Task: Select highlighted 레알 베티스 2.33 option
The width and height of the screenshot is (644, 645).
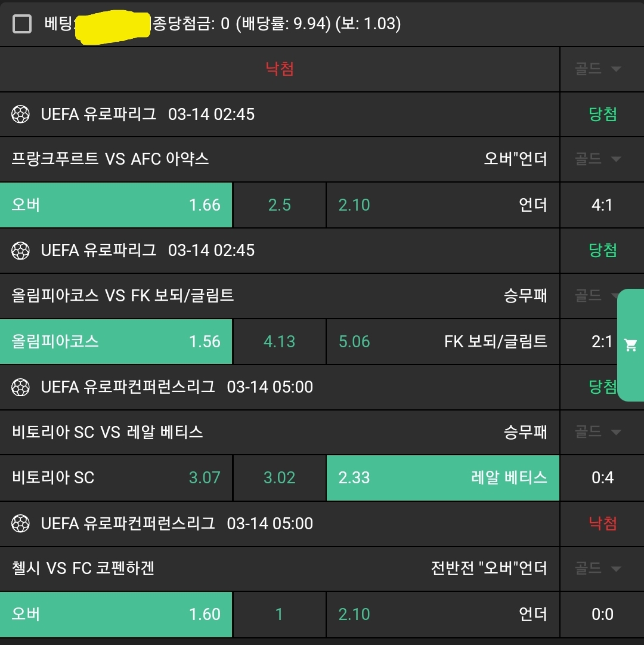Action: tap(442, 477)
